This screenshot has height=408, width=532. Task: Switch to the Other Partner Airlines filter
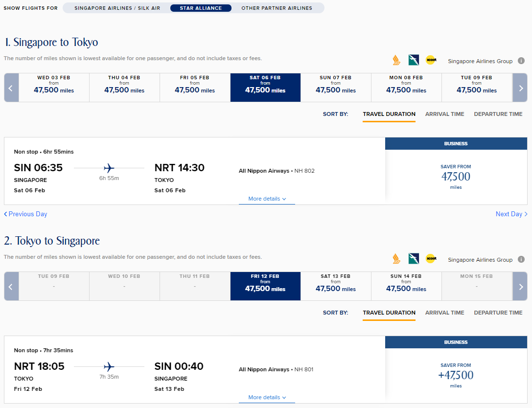pos(277,8)
